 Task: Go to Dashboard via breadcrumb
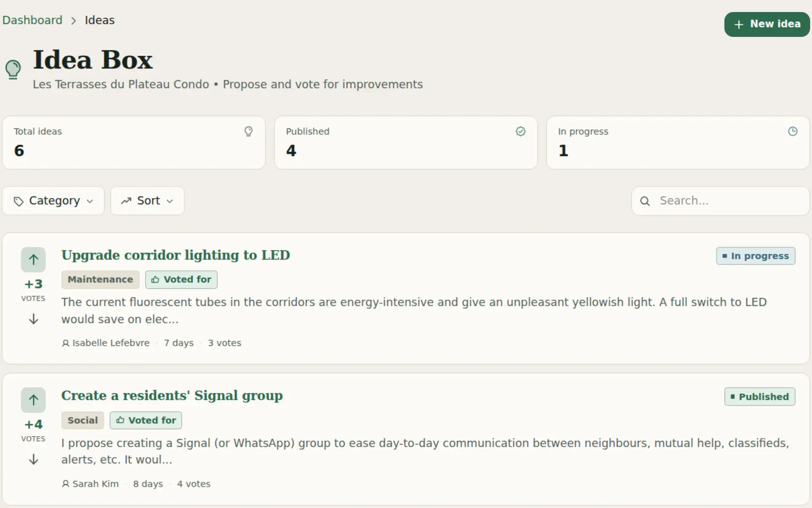pyautogui.click(x=32, y=20)
